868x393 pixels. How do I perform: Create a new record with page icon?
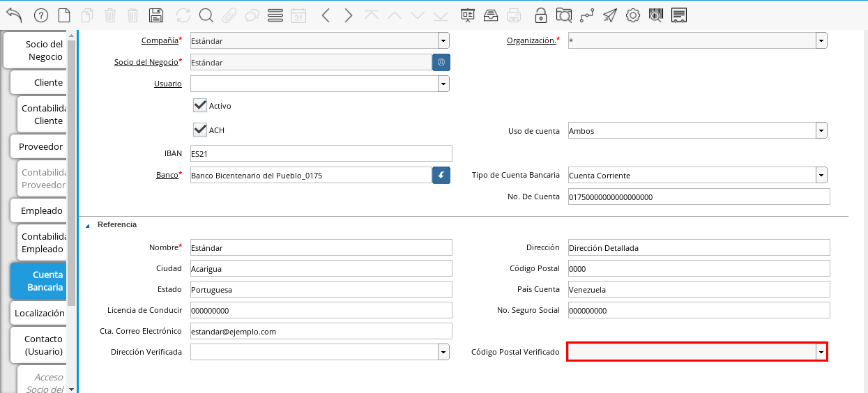coord(64,15)
